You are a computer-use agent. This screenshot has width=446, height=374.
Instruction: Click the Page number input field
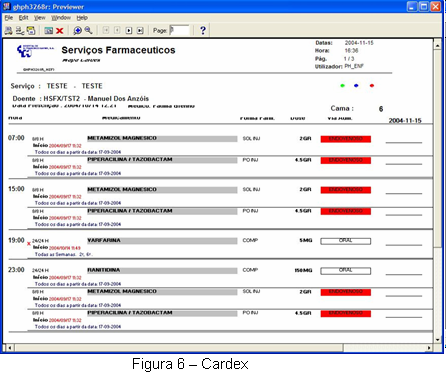click(179, 30)
